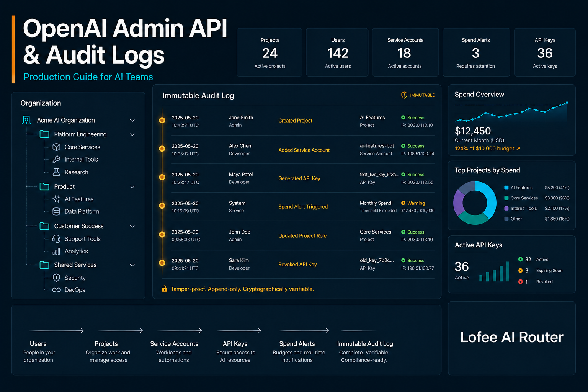Click the Added Service Account action text

304,150
